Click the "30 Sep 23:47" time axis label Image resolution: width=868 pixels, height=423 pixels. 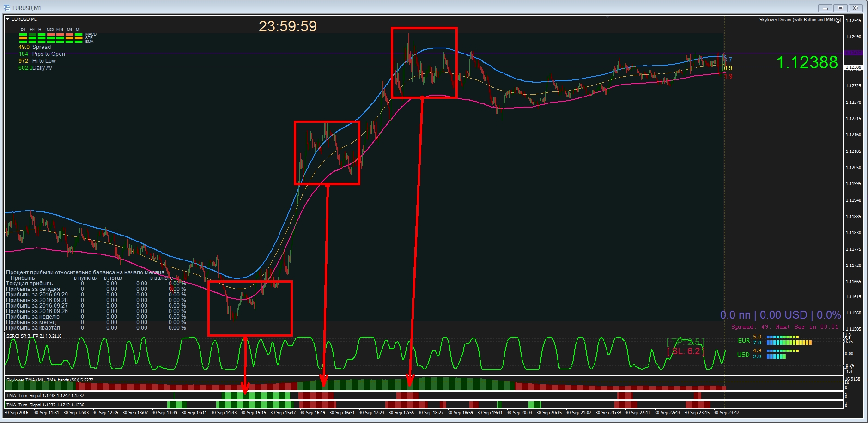coord(726,413)
